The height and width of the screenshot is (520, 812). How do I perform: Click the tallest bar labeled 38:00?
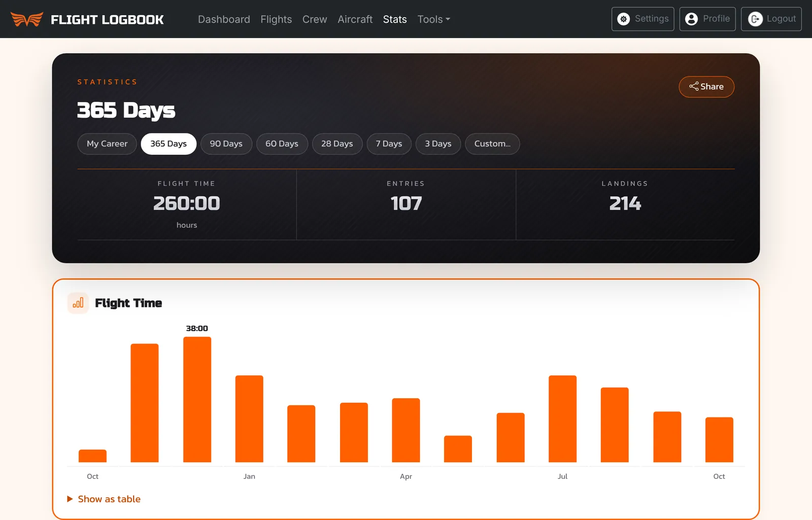click(x=197, y=400)
